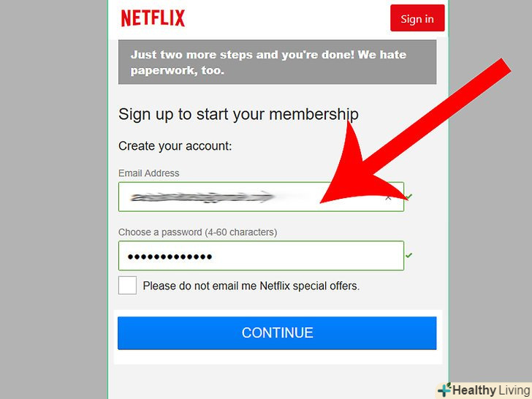Click the 'Sign up to start your membership' heading

[238, 114]
